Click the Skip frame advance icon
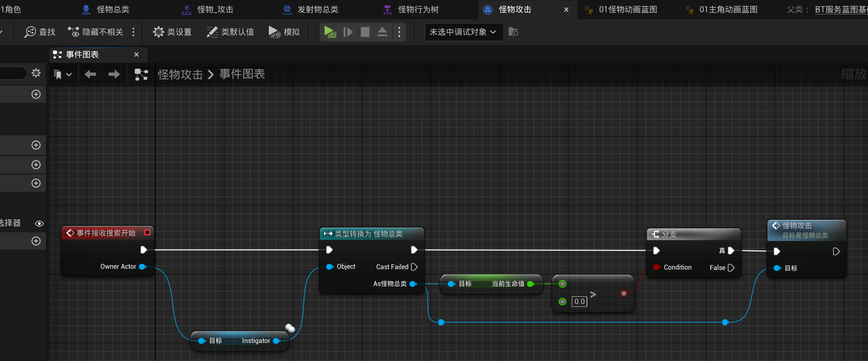The width and height of the screenshot is (868, 361). point(348,32)
